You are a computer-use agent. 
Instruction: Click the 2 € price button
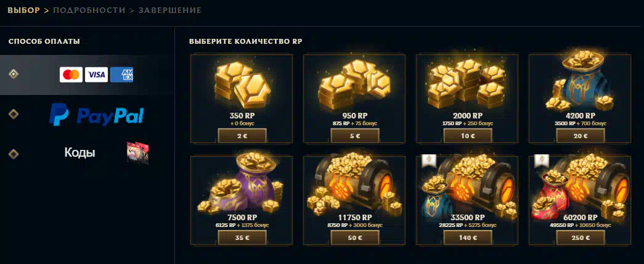coord(242,136)
